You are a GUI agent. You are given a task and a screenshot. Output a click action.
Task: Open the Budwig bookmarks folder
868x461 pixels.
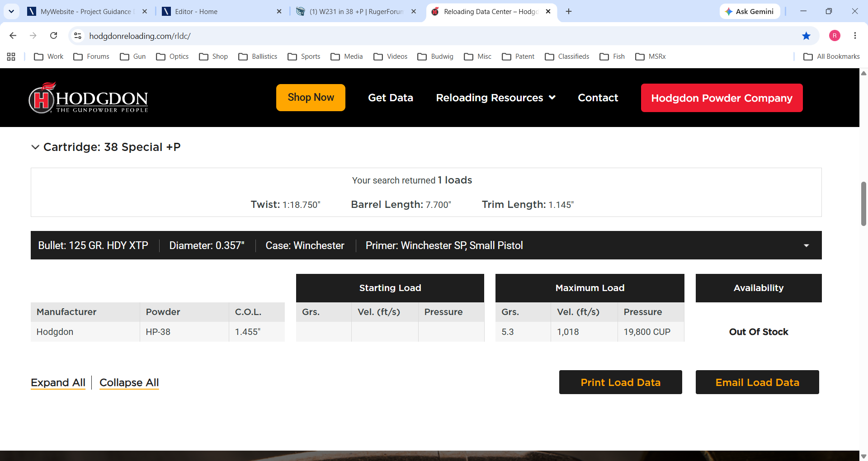point(435,56)
